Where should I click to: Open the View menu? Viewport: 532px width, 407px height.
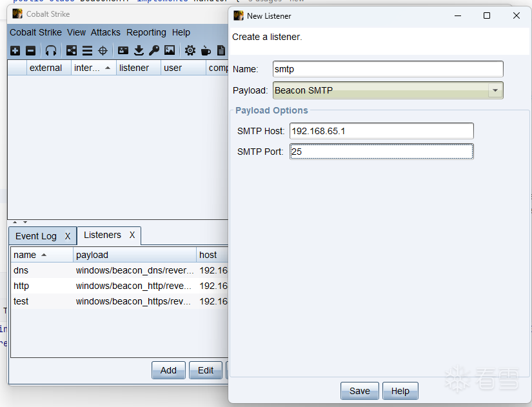click(76, 33)
